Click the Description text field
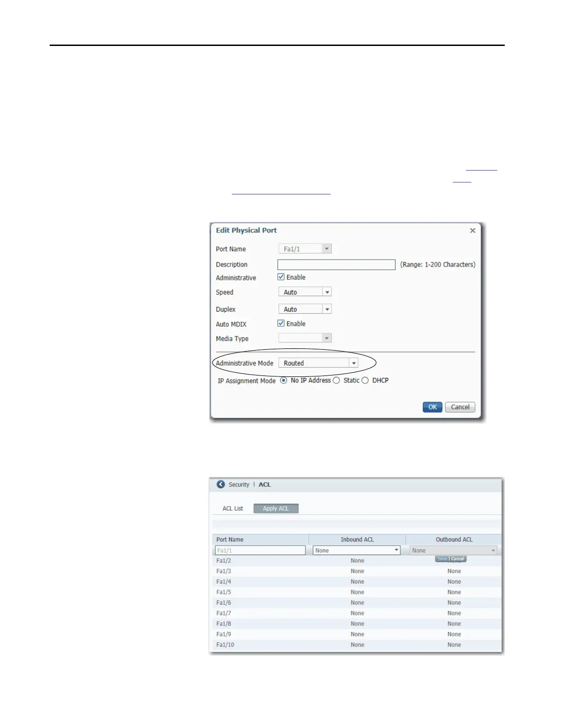The width and height of the screenshot is (563, 728). [x=336, y=265]
